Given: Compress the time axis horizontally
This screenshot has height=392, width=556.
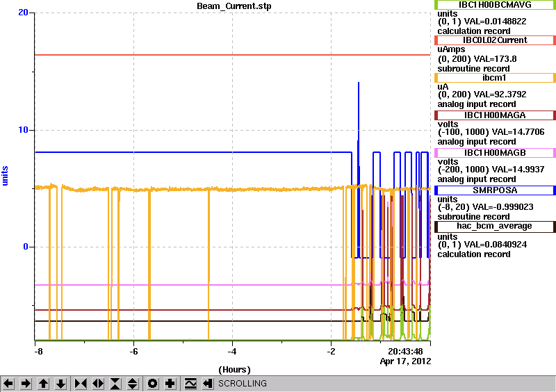Looking at the screenshot, I should pyautogui.click(x=81, y=384).
